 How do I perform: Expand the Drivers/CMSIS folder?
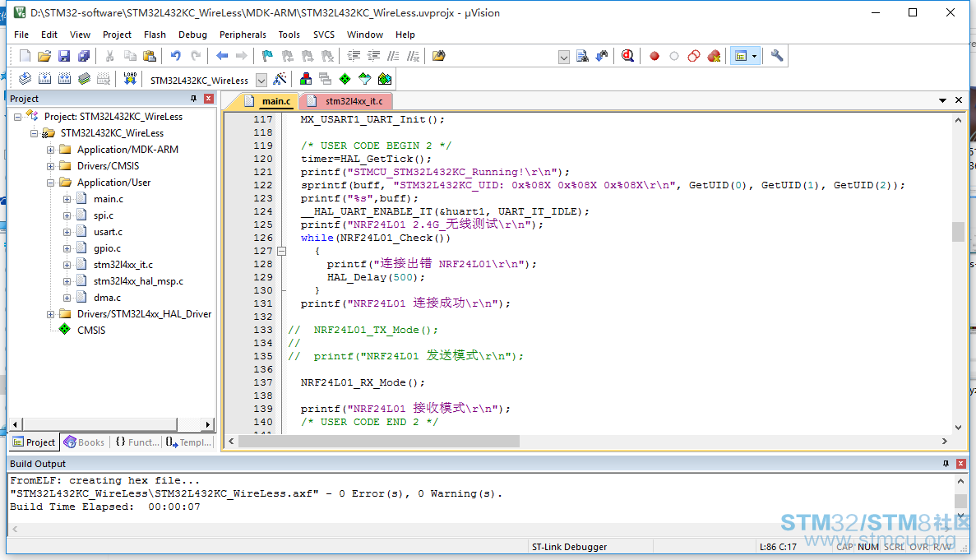(x=50, y=166)
